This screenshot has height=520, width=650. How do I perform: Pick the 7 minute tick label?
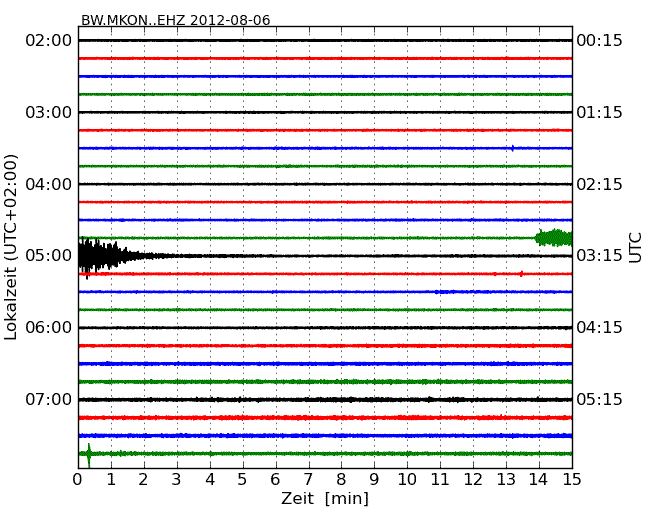pos(308,480)
